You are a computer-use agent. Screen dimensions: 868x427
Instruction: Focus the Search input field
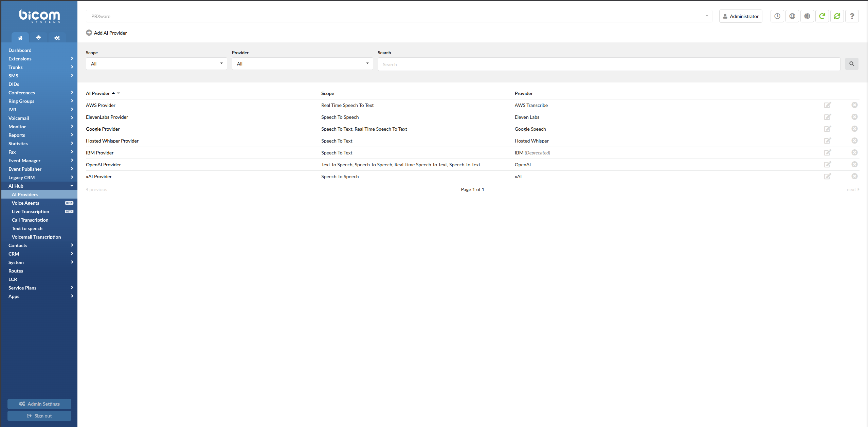[609, 64]
